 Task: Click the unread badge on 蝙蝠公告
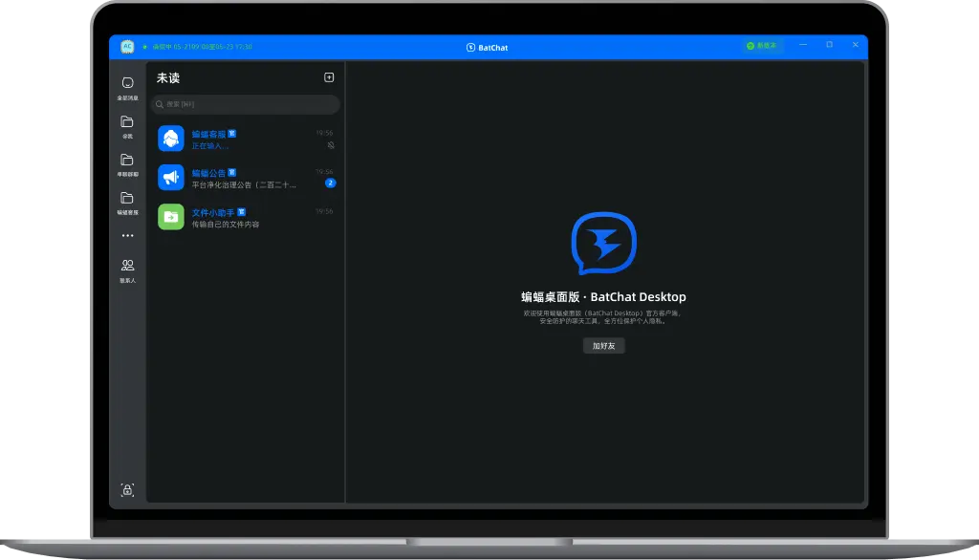point(331,183)
